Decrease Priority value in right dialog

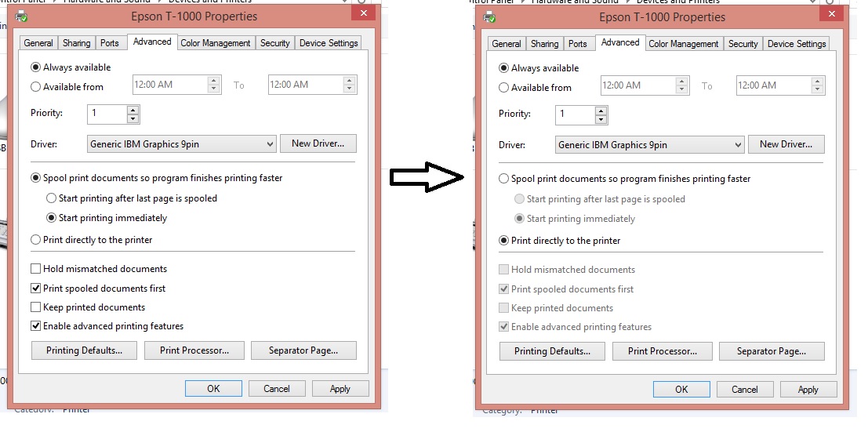coord(601,120)
